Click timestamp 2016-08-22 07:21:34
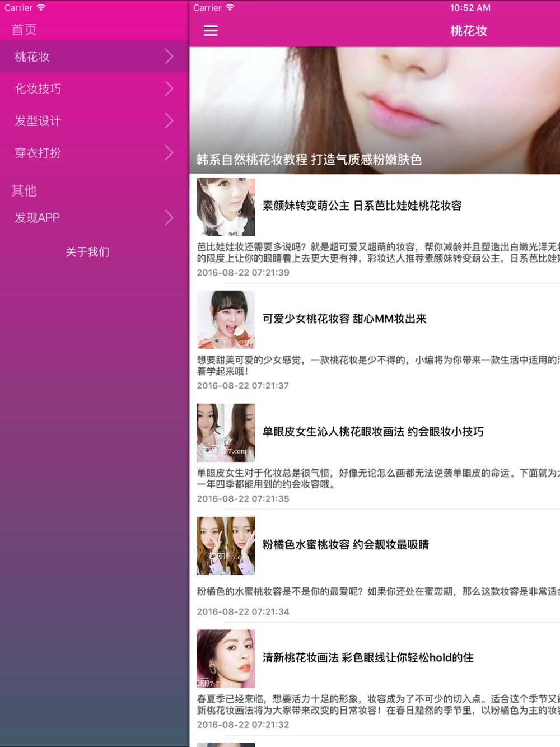Image resolution: width=560 pixels, height=747 pixels. pyautogui.click(x=243, y=612)
